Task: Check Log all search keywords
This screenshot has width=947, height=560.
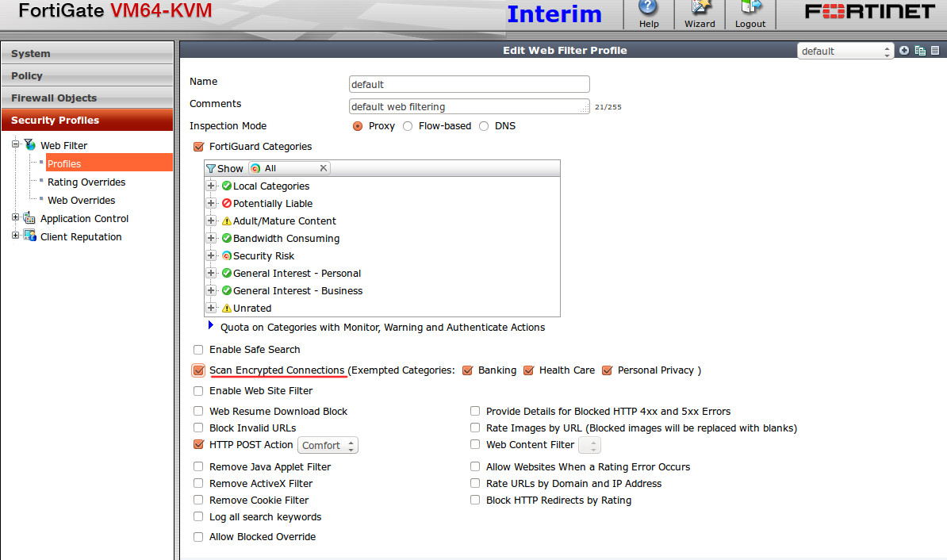Action: point(198,516)
